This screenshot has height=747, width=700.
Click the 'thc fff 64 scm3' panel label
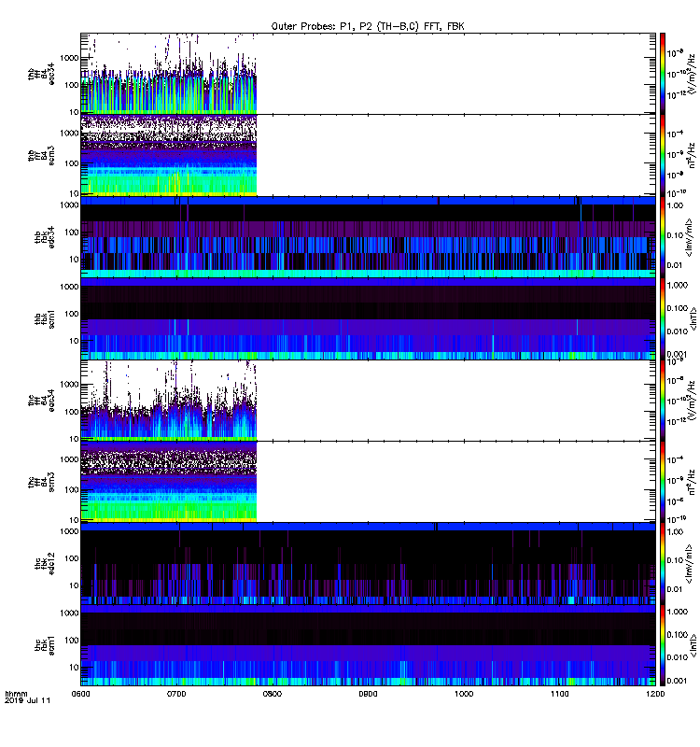click(41, 482)
